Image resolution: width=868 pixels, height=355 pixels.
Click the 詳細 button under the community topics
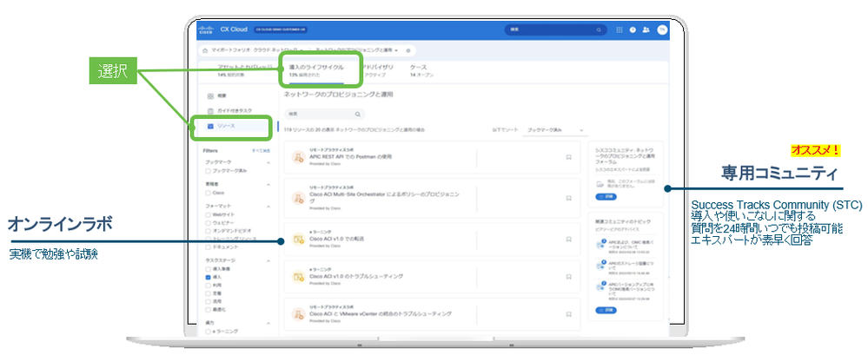click(x=605, y=311)
